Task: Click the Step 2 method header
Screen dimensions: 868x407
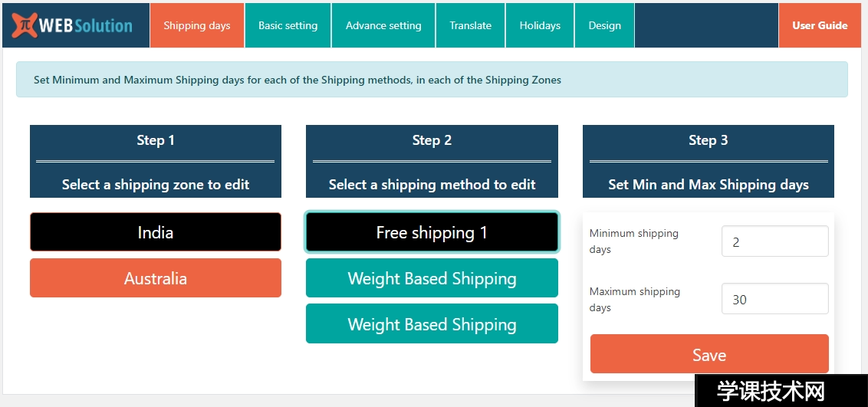Action: point(432,162)
